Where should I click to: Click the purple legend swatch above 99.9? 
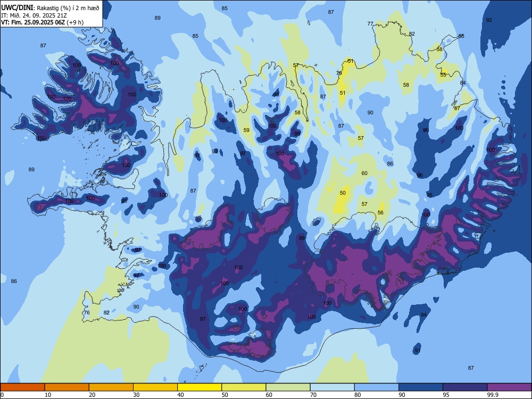509,387
